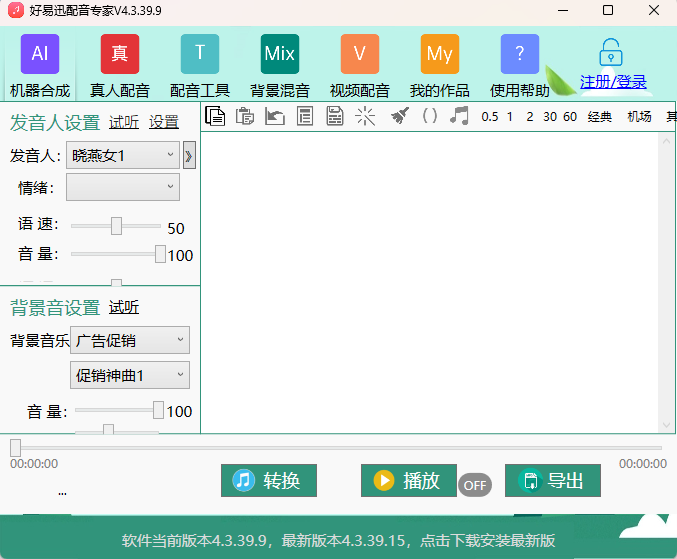This screenshot has height=559, width=677.
Task: Toggle the OFF switch beside 播放
Action: (x=475, y=485)
